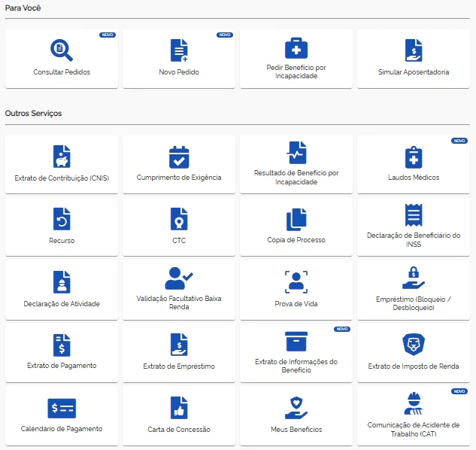Viewport: 476px width, 450px height.
Task: Click NOVO badge on Comunicação de Acidente card
Action: click(x=459, y=391)
